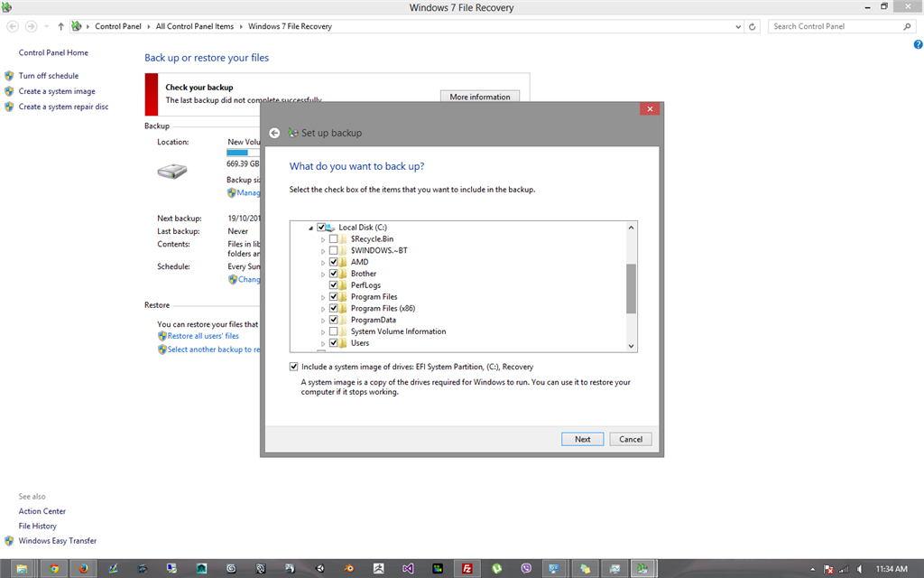Click the folder tree scroll up arrow

point(631,228)
